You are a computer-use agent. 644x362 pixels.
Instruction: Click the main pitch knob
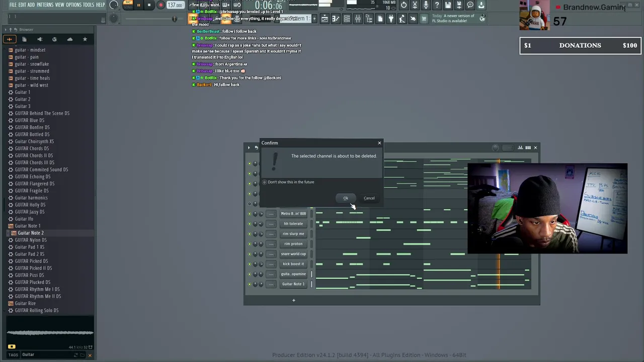coord(114,19)
